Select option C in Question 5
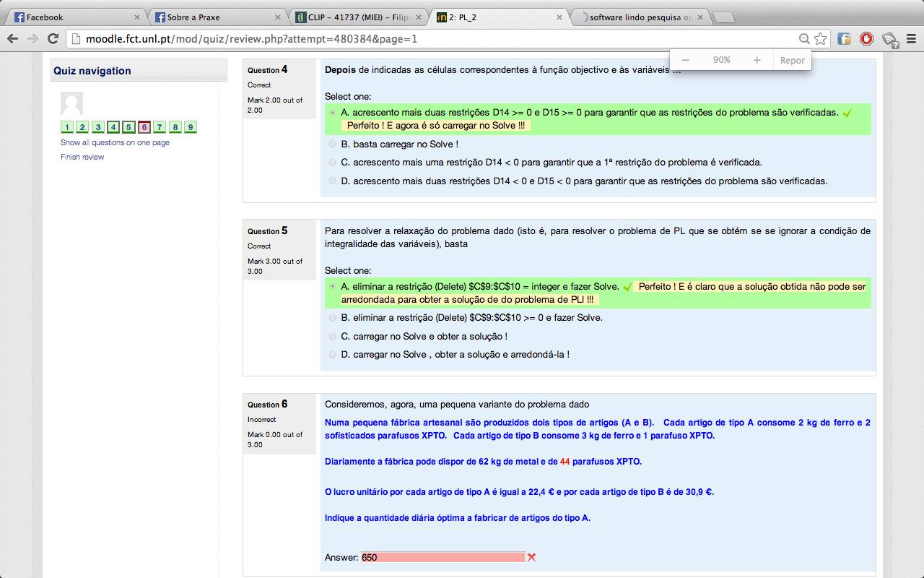Screen dimensions: 924x578 pyautogui.click(x=333, y=336)
